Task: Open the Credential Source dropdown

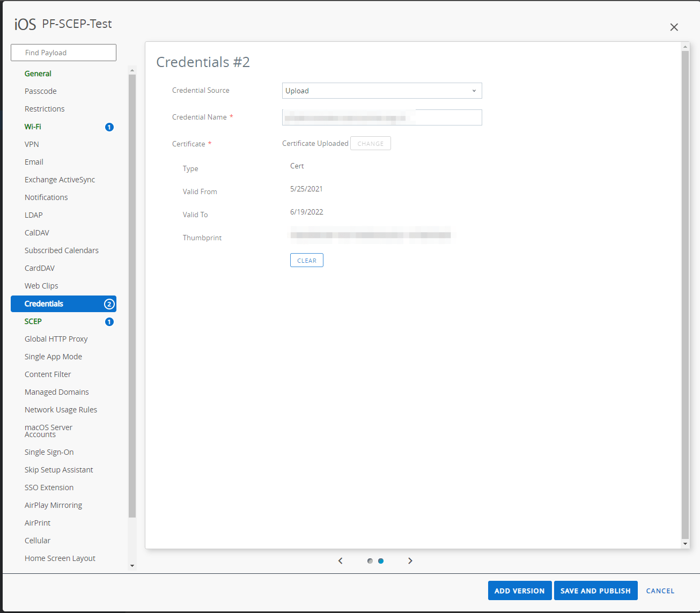Action: 381,91
